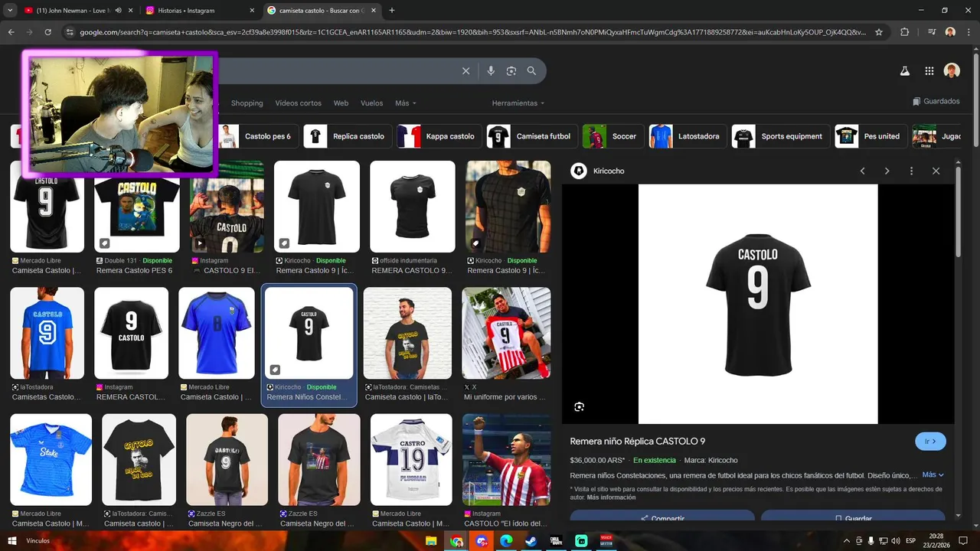Select the Camiseta futbol filter chip
This screenshot has width=980, height=551.
coord(532,136)
